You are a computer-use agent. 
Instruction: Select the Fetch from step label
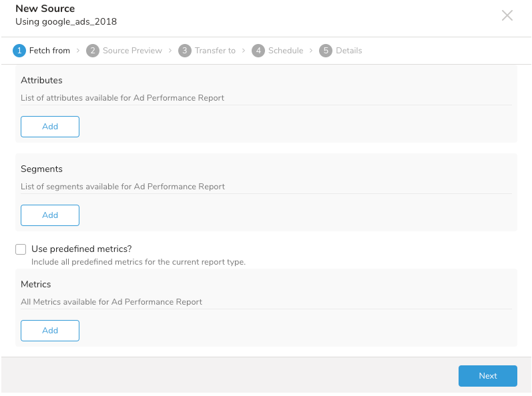[x=49, y=51]
